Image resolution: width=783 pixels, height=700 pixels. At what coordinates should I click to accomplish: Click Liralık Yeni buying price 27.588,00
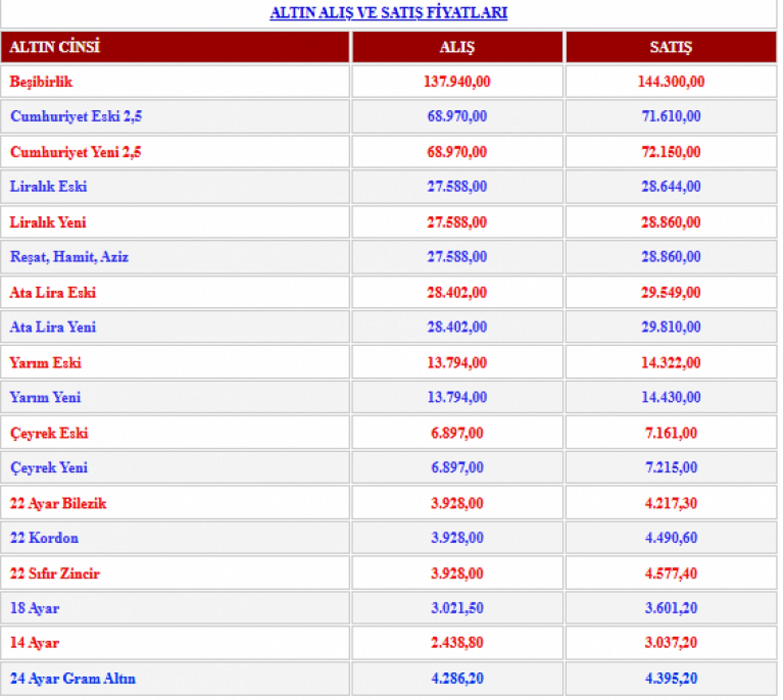pos(457,222)
